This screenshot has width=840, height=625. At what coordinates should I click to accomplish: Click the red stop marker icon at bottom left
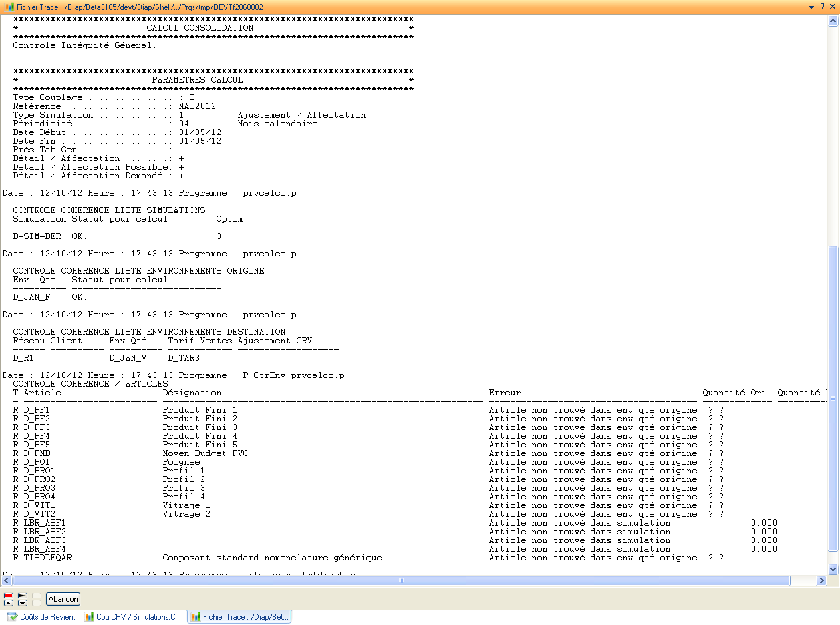pos(9,596)
